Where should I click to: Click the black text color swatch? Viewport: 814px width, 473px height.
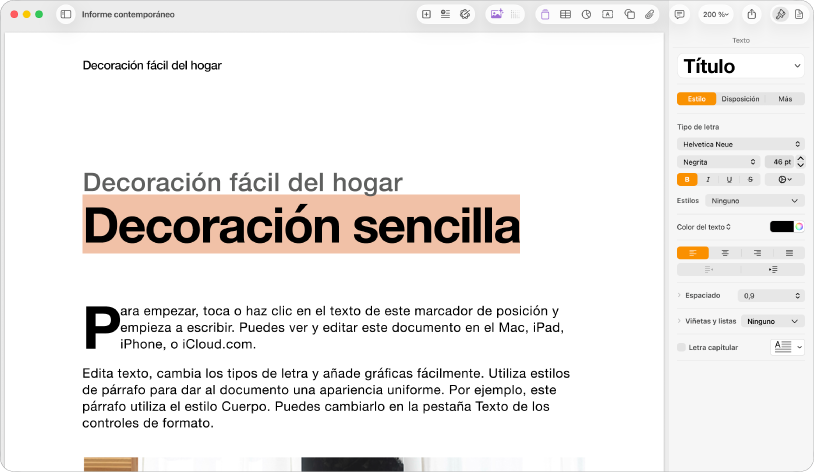782,227
